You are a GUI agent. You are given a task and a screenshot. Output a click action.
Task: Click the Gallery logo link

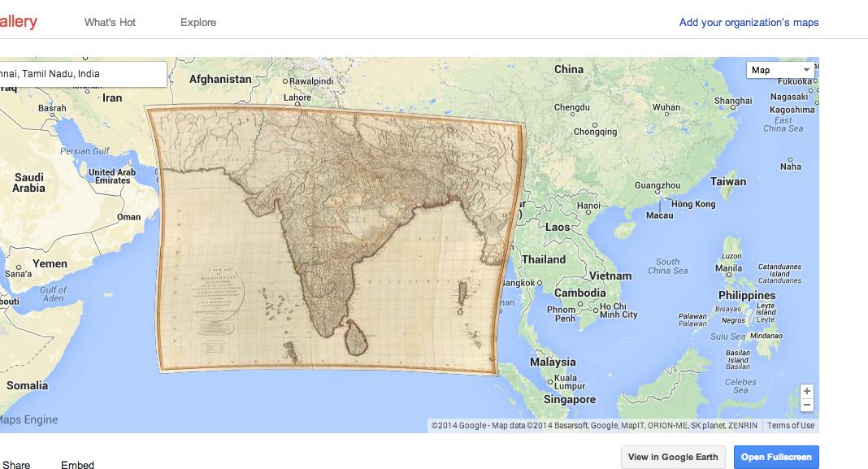pos(18,22)
